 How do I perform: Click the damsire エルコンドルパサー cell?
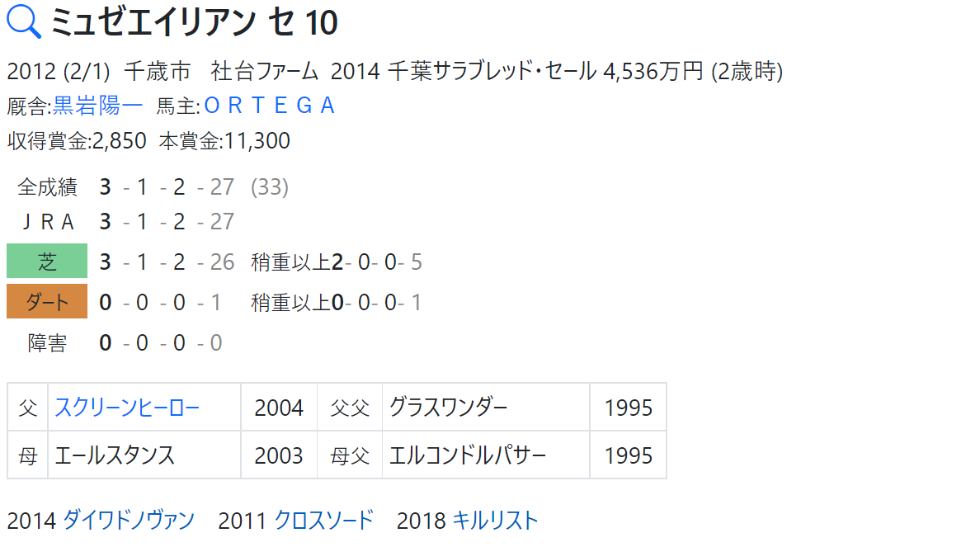coord(486,455)
